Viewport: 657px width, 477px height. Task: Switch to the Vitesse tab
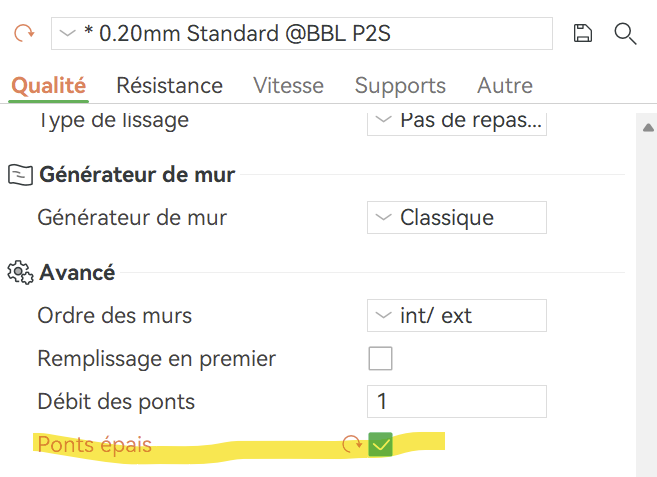click(x=288, y=85)
